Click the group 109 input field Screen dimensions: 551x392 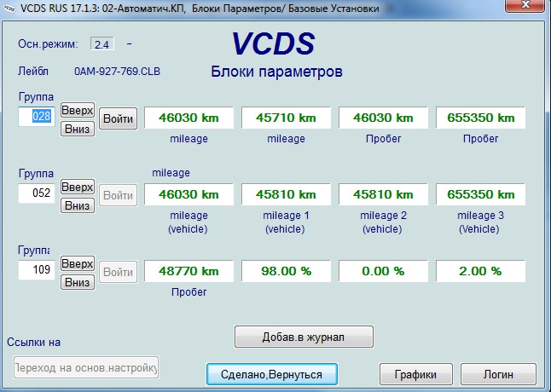37,270
